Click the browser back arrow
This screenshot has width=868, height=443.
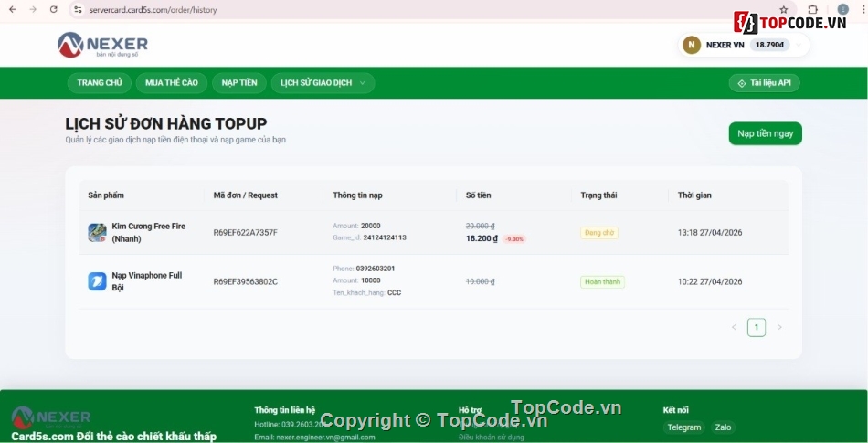(13, 9)
